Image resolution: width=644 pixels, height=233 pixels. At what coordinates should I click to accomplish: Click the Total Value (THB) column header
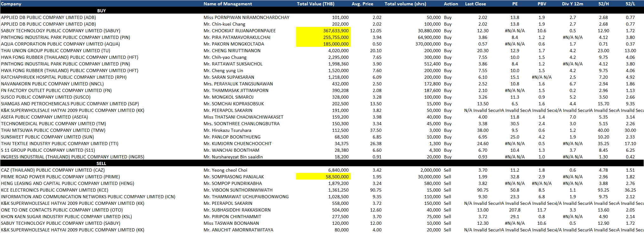[315, 4]
